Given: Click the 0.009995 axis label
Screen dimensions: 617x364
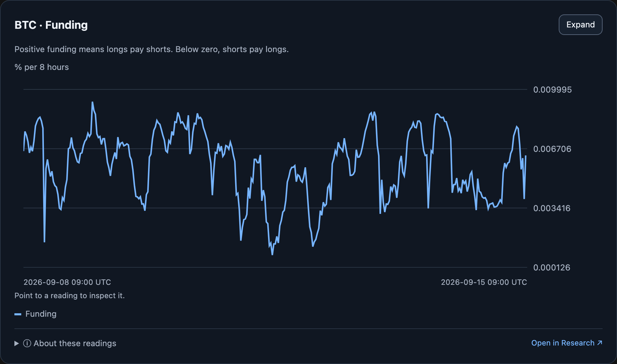Looking at the screenshot, I should coord(552,90).
